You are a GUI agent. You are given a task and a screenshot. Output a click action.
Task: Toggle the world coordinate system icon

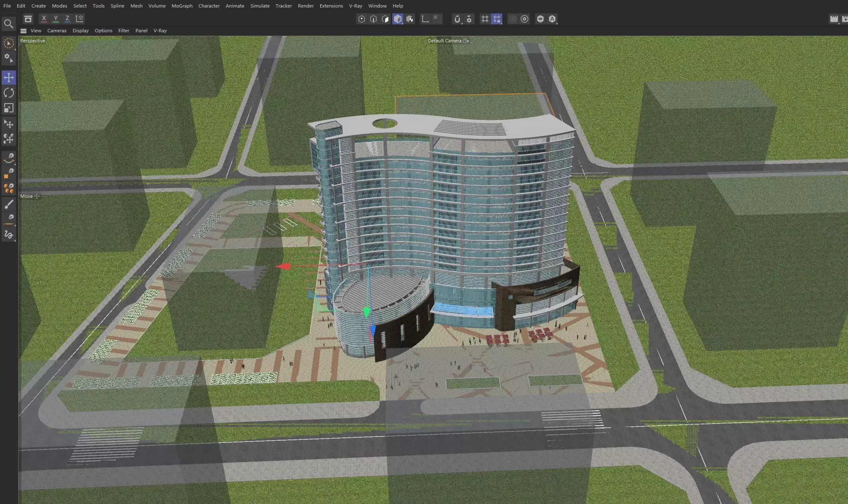tap(79, 18)
